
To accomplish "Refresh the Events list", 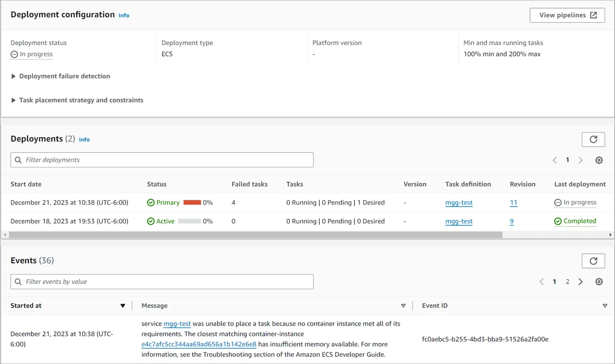I will coord(593,261).
